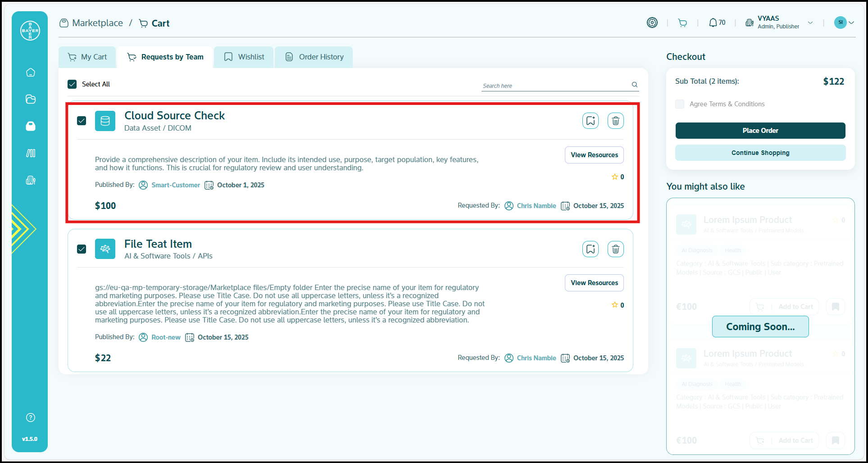The image size is (868, 463).
Task: Open the SI user avatar menu
Action: click(844, 23)
